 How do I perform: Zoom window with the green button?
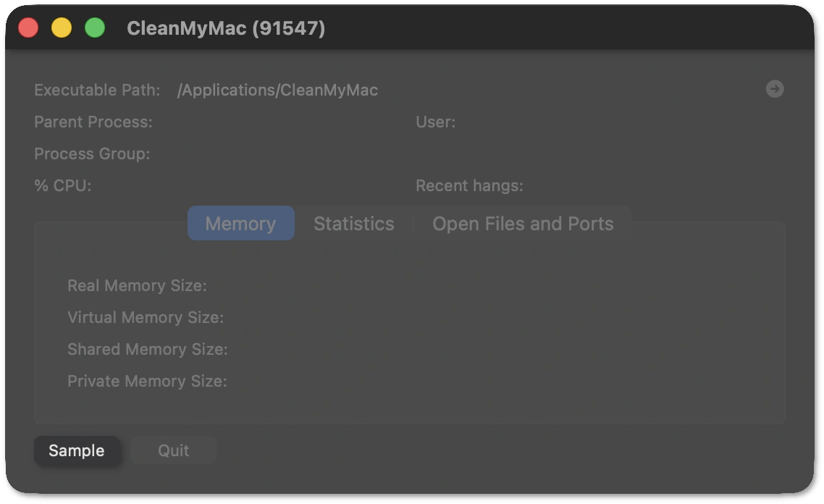(x=95, y=28)
